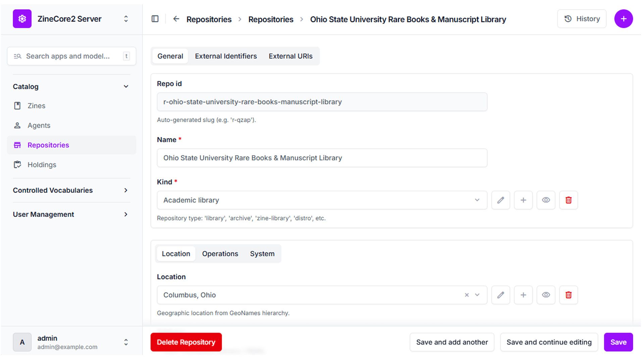The height and width of the screenshot is (362, 644).
Task: Open the History view
Action: [x=582, y=19]
